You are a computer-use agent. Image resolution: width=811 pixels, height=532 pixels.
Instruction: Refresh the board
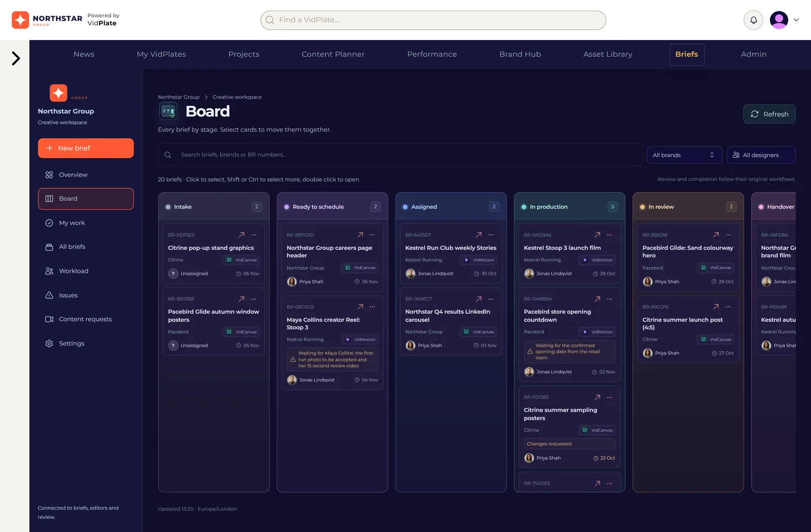(x=769, y=114)
